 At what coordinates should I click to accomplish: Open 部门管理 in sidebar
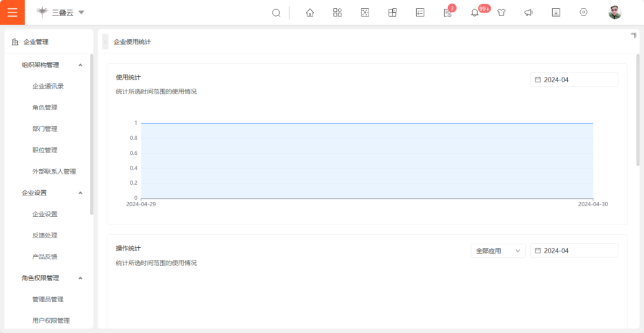coord(45,129)
